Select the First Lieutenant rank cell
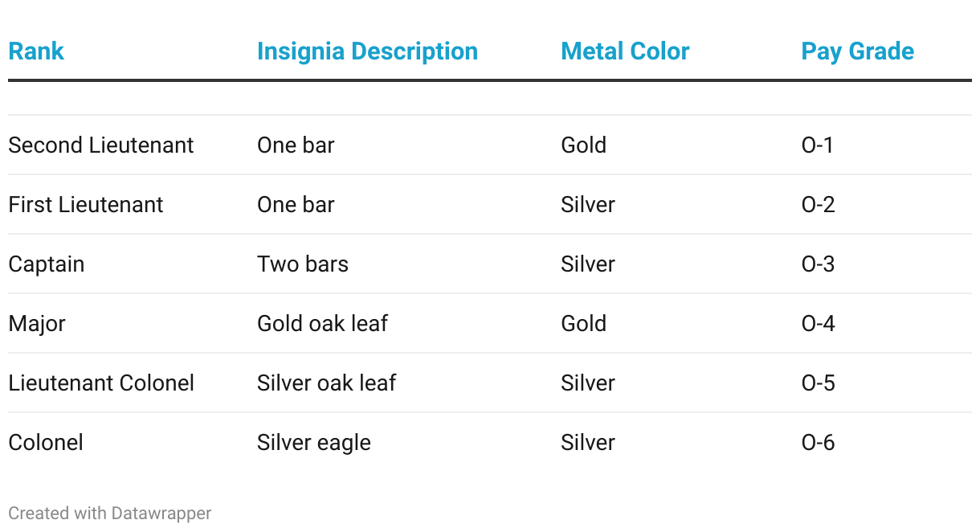Image resolution: width=980 pixels, height=532 pixels. point(86,205)
